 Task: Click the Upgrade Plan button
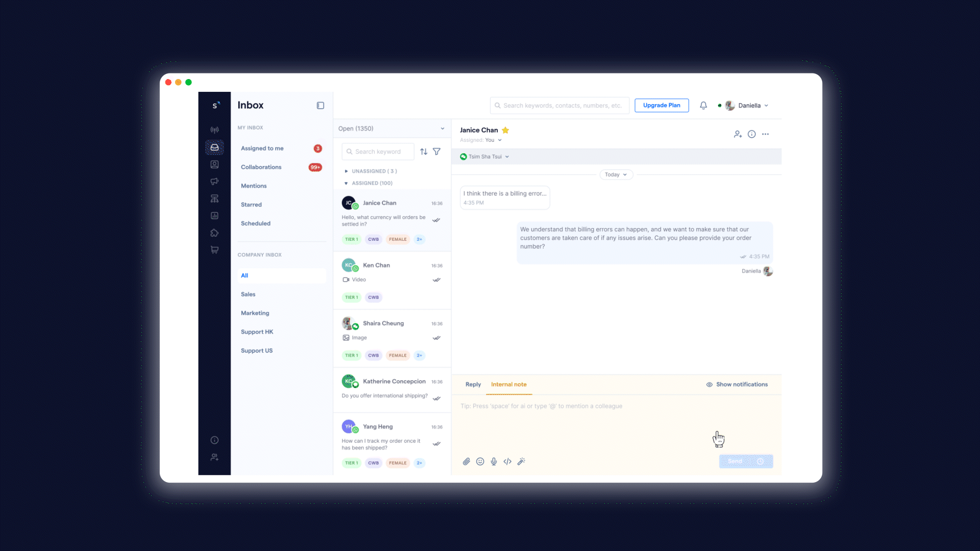[661, 105]
